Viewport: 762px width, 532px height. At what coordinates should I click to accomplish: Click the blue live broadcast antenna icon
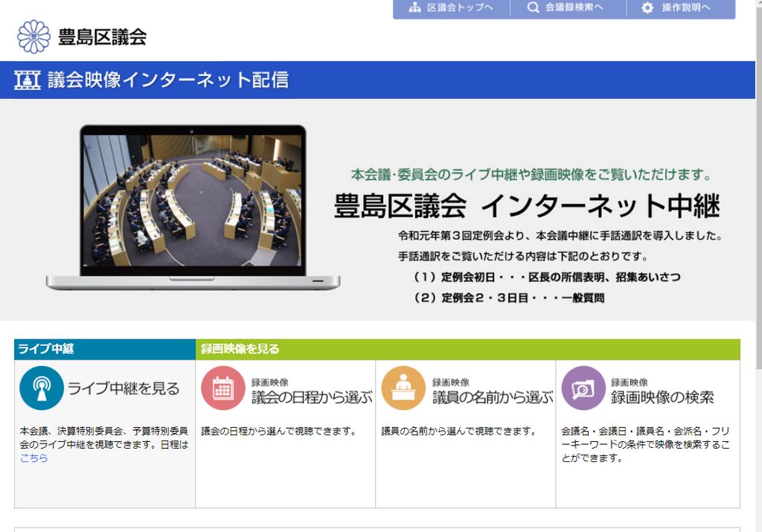tap(42, 388)
